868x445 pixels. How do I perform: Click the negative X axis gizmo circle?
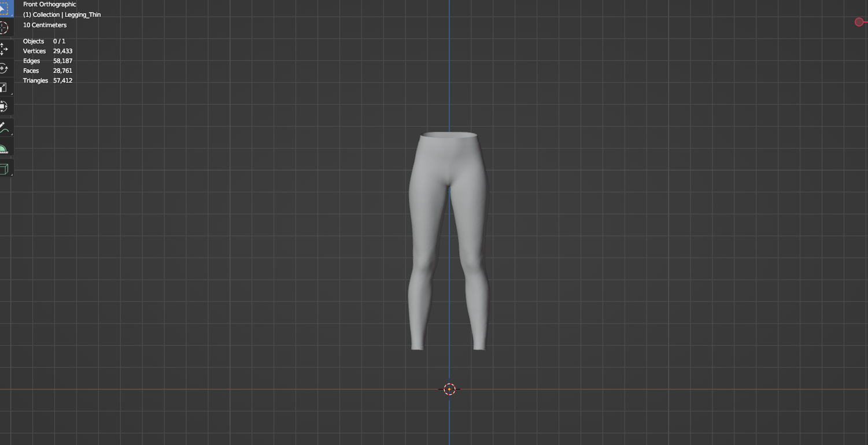[859, 22]
